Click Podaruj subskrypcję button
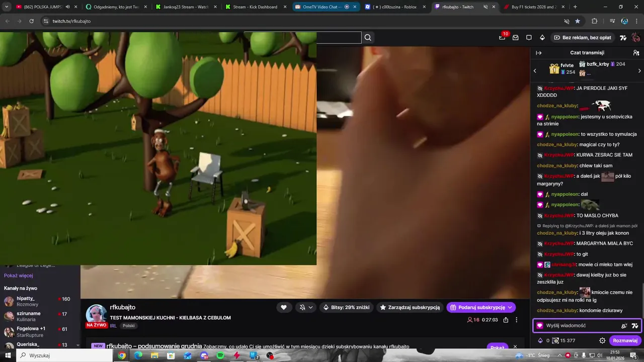 click(x=481, y=307)
